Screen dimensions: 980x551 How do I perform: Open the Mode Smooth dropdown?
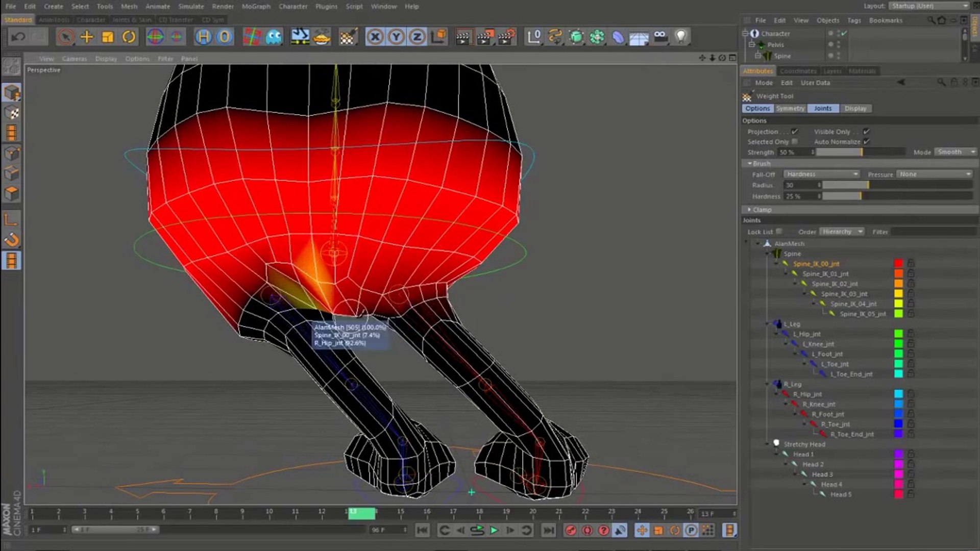point(955,152)
